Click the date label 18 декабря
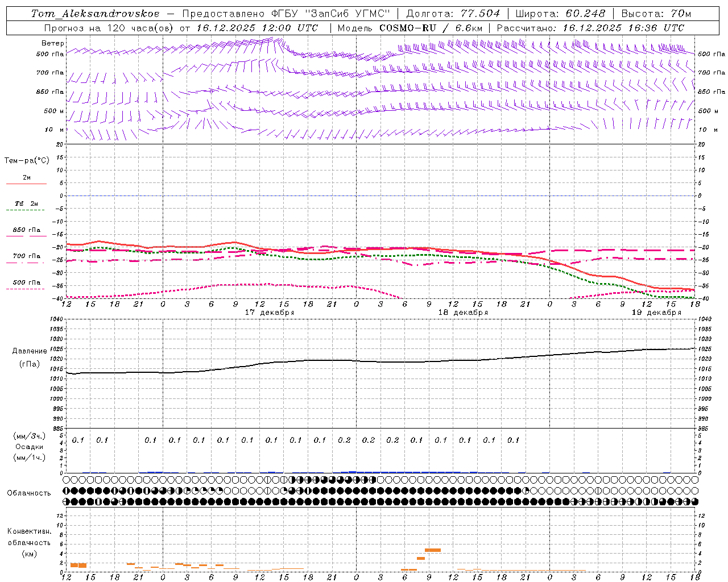This screenshot has height=582, width=728. click(462, 313)
